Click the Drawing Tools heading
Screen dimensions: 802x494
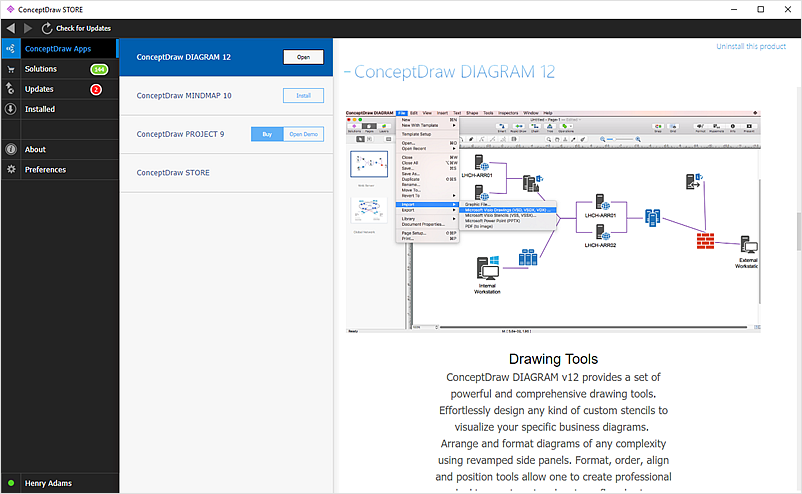pos(553,359)
